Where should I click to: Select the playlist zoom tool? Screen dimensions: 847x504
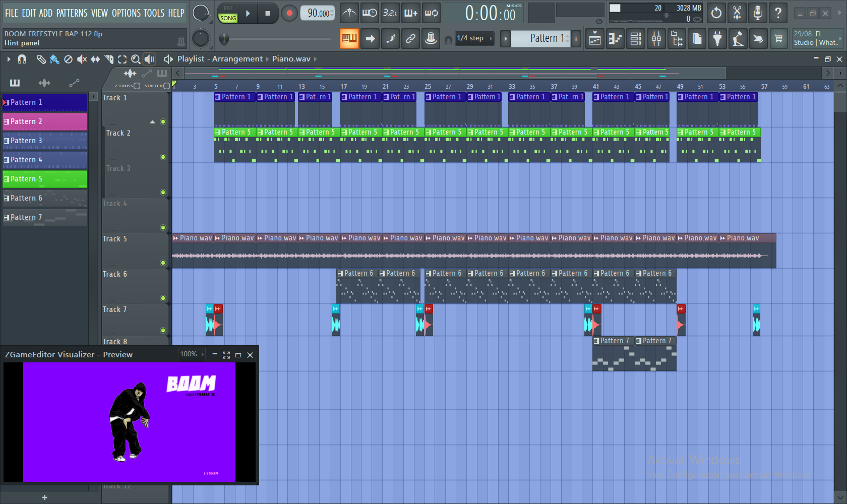pos(136,59)
